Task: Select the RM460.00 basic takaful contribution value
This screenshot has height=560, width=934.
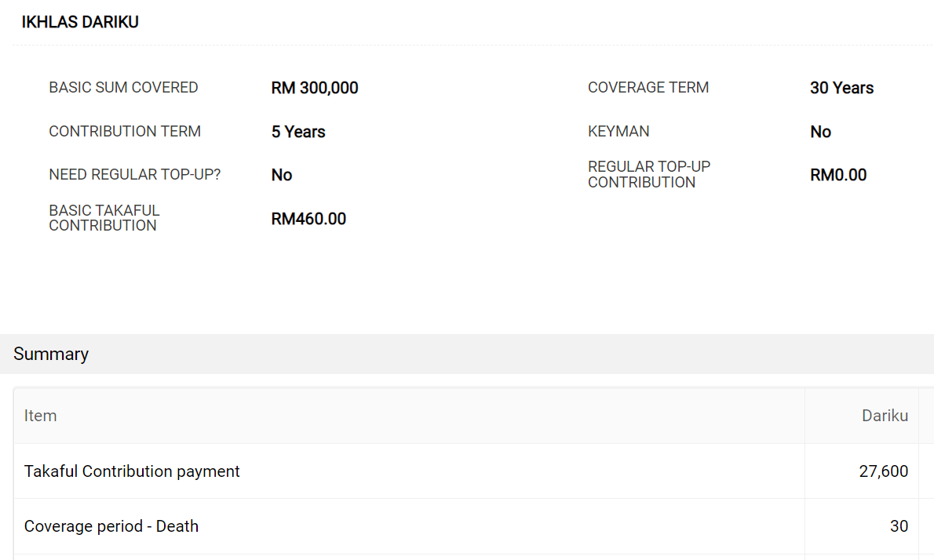Action: click(x=308, y=219)
